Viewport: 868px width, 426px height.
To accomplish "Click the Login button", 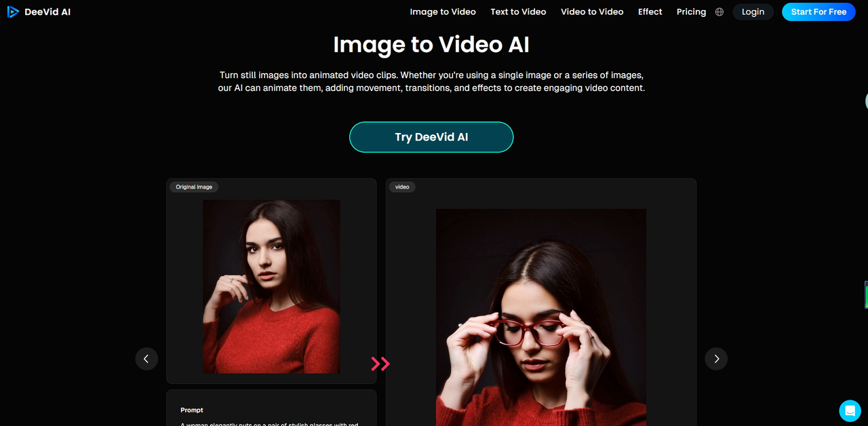I will click(x=753, y=12).
